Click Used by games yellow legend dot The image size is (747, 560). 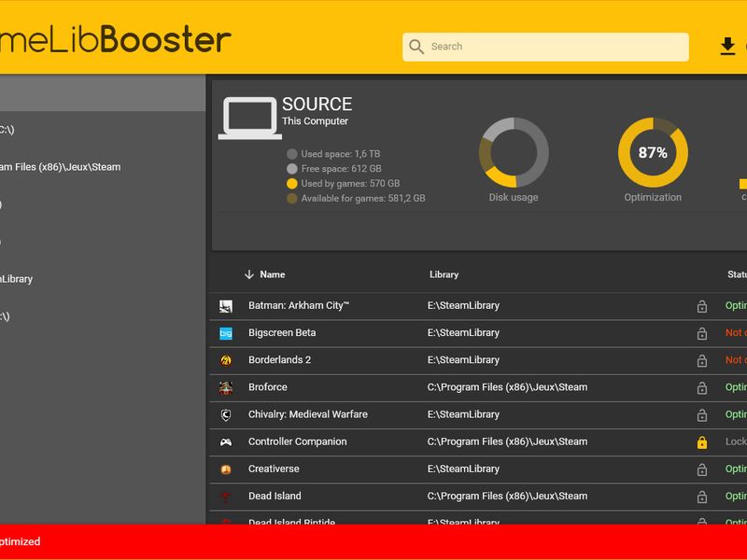coord(292,183)
